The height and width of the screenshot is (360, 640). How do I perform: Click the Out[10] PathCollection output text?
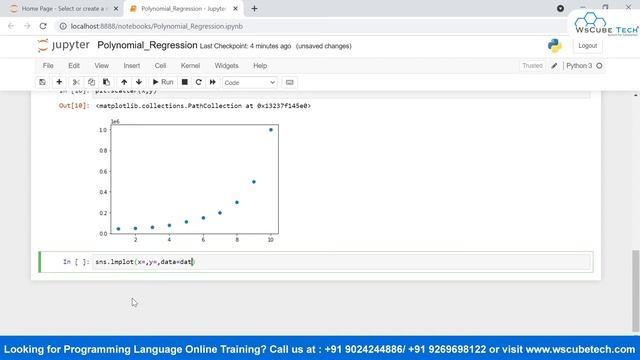(x=203, y=106)
